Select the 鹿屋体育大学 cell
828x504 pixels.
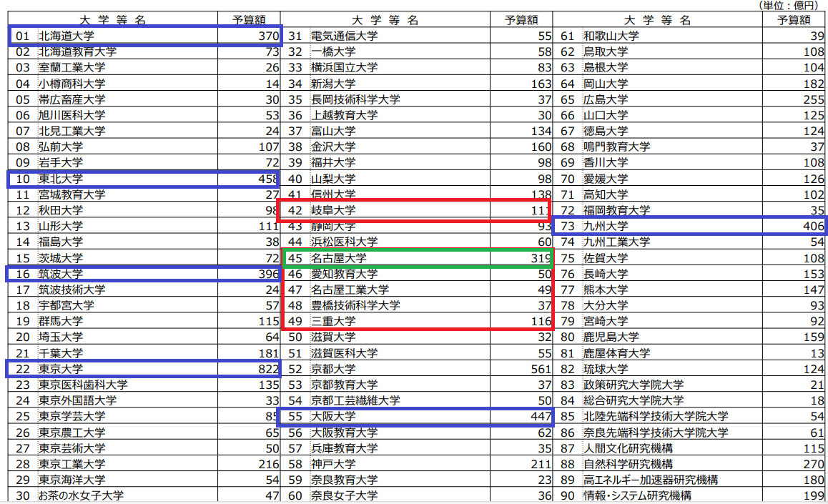[x=617, y=353]
